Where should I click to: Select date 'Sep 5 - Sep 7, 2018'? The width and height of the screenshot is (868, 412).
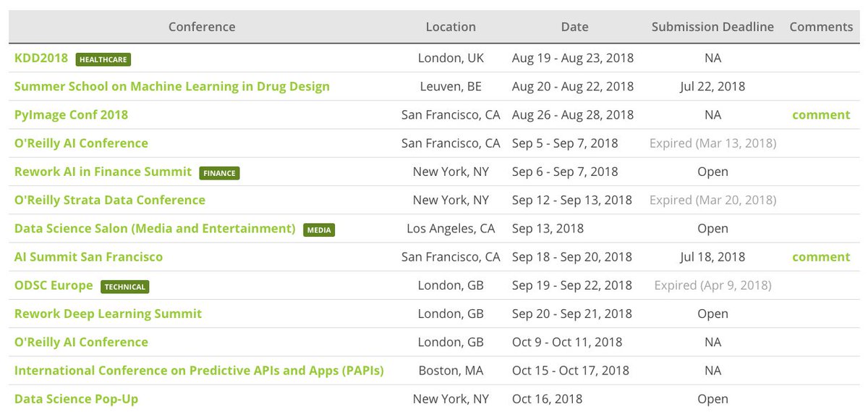click(x=565, y=143)
